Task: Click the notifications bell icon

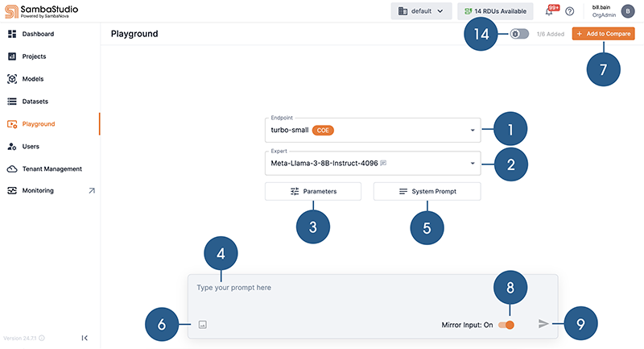Action: (549, 12)
